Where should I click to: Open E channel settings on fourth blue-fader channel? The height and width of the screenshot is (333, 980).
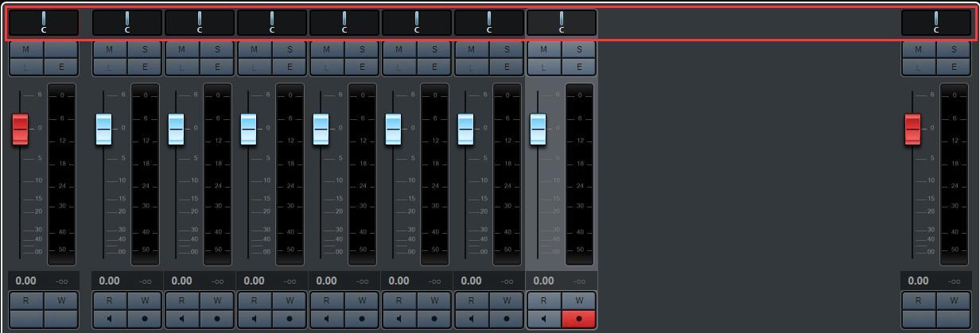(x=361, y=67)
